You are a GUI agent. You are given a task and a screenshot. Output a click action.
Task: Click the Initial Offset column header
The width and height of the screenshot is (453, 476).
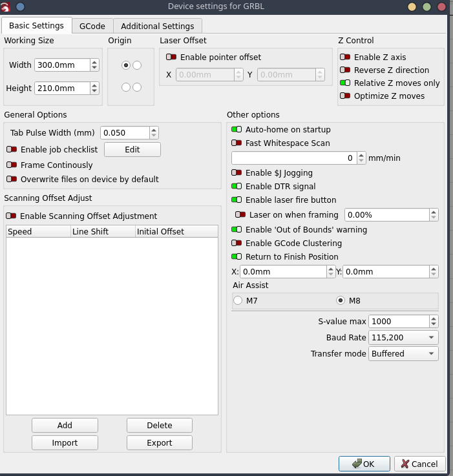(x=177, y=232)
